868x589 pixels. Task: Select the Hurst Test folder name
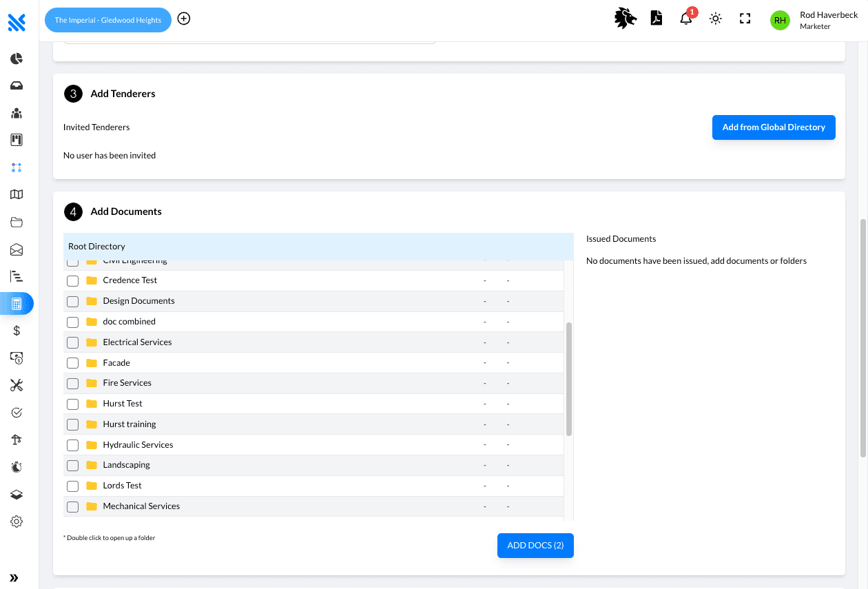point(123,404)
